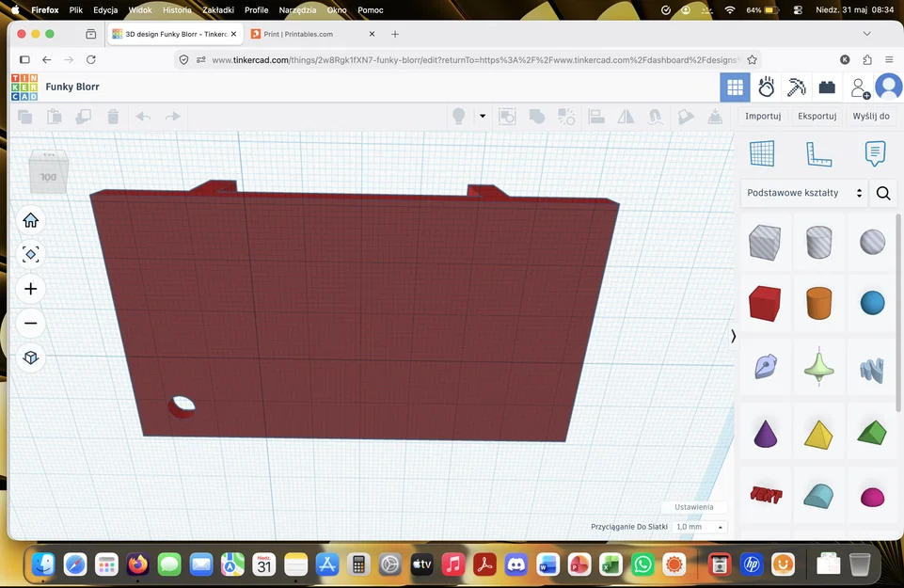Viewport: 904px width, 588px height.
Task: Collapse the shapes panel chevron
Action: (x=733, y=336)
